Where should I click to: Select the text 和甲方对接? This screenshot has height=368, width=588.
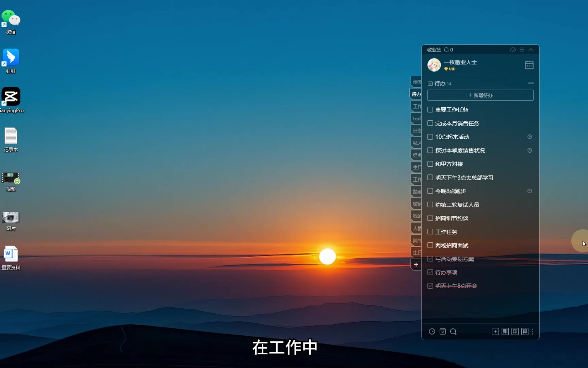[449, 164]
